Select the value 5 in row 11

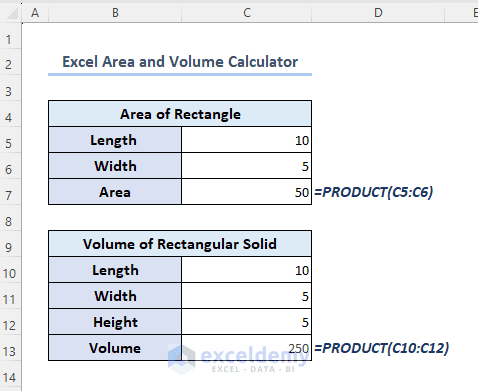(247, 296)
